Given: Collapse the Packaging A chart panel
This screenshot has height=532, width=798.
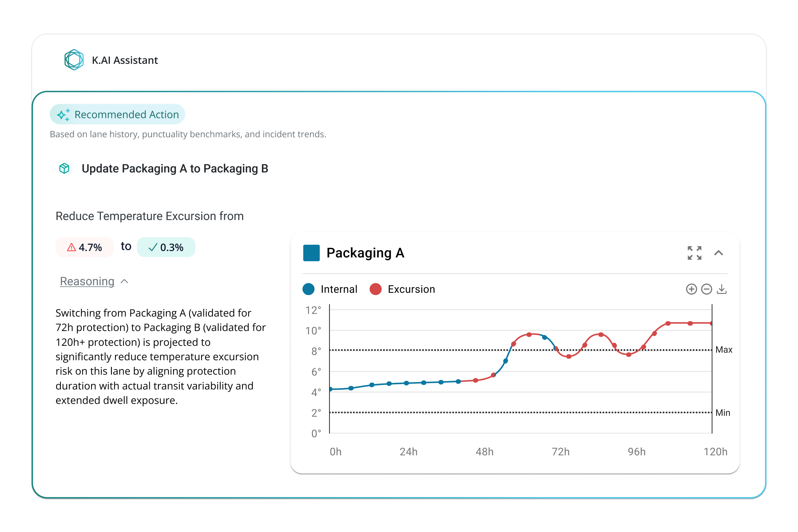Looking at the screenshot, I should 718,253.
